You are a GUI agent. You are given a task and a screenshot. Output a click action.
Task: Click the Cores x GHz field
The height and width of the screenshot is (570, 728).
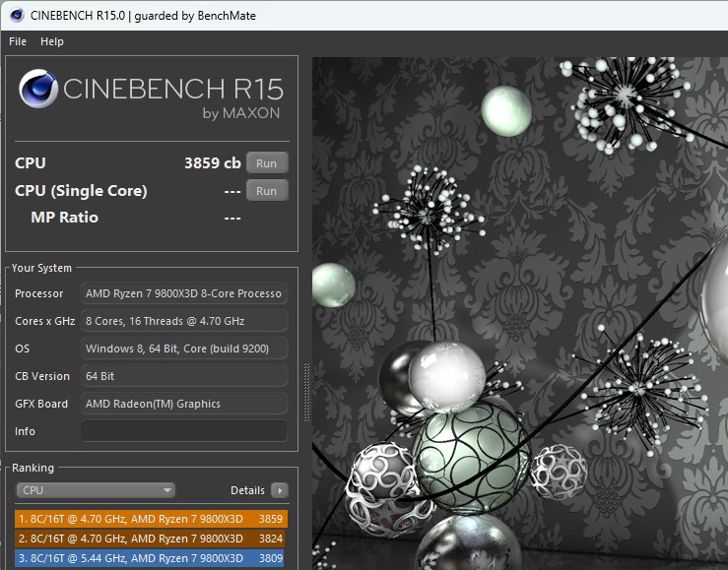click(184, 321)
